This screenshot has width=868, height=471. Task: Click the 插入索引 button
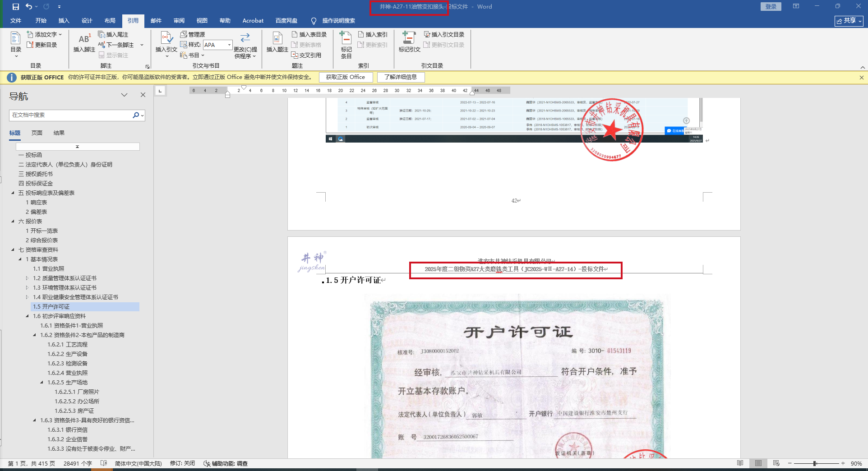(373, 34)
